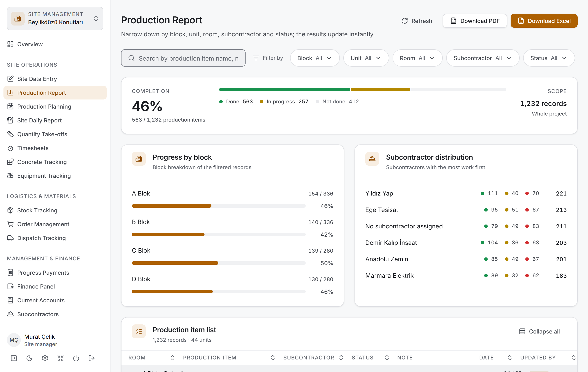The height and width of the screenshot is (372, 588).
Task: Click the Refresh circular arrows icon
Action: pos(405,21)
